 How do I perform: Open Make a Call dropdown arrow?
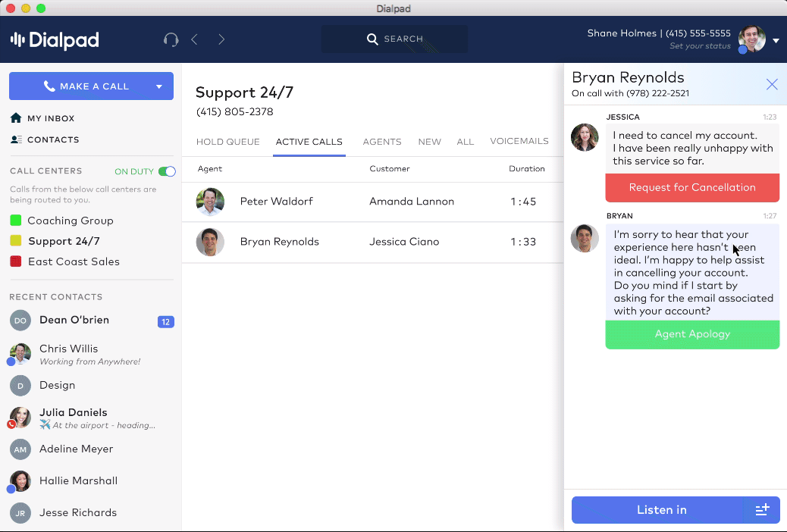coord(159,86)
